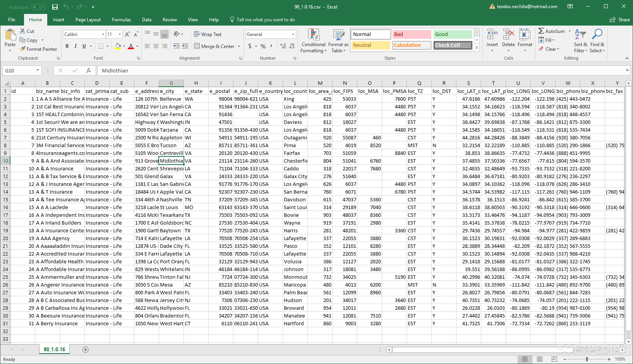The width and height of the screenshot is (633, 364).
Task: Click Merge & Center button
Action: 214,46
